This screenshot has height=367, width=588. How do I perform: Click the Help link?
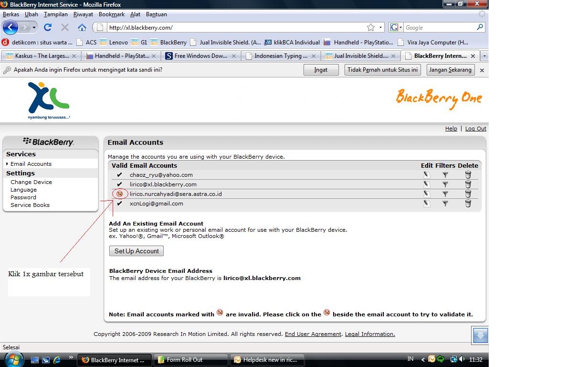click(x=451, y=129)
